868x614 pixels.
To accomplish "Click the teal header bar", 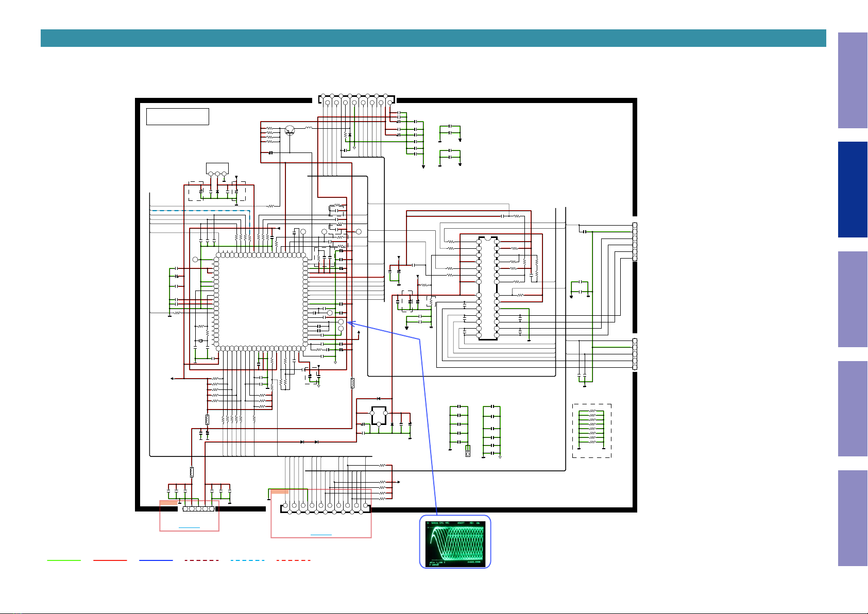I will pos(433,38).
